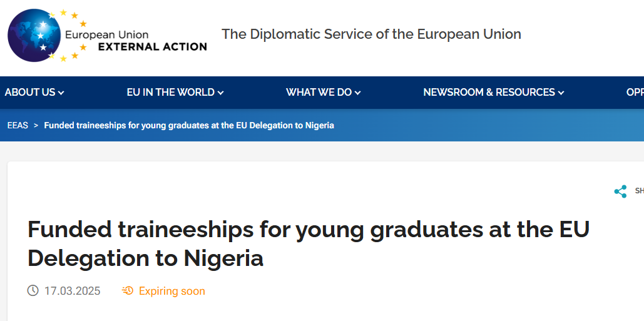644x321 pixels.
Task: Open the NEWSROOM & RESOURCES menu
Action: (489, 93)
